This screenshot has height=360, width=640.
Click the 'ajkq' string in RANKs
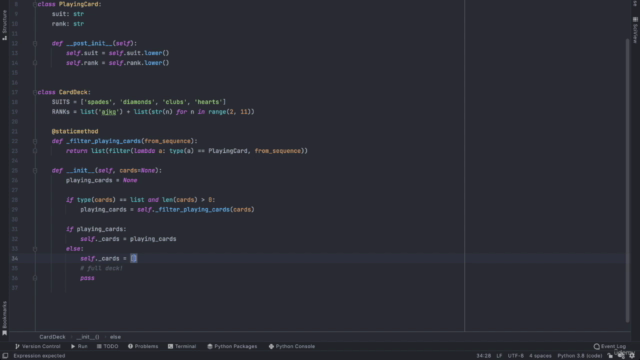(109, 112)
